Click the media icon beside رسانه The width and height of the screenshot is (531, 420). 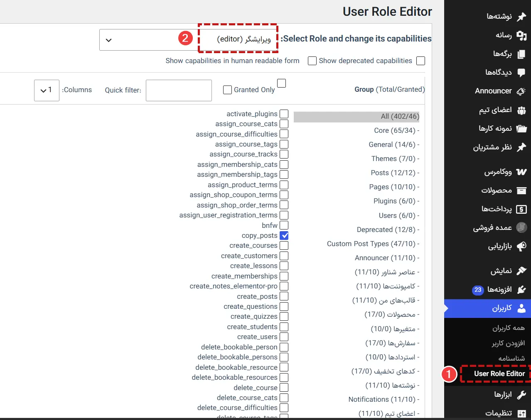click(521, 35)
